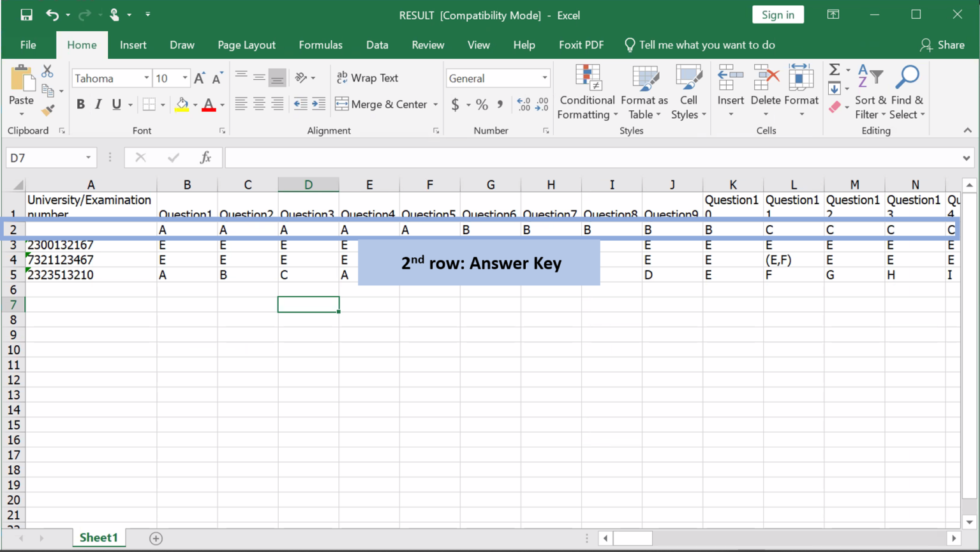Screen dimensions: 980x552
Task: Open the Page Layout tab
Action: 246,45
